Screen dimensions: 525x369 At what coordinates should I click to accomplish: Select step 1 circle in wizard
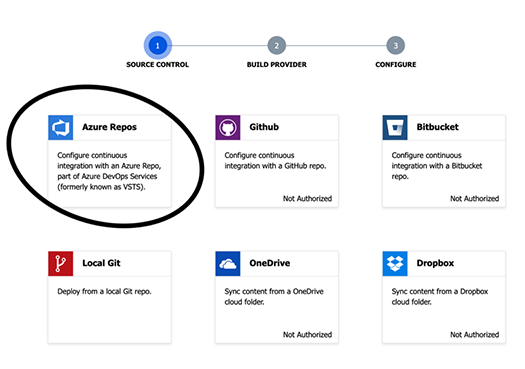[158, 45]
